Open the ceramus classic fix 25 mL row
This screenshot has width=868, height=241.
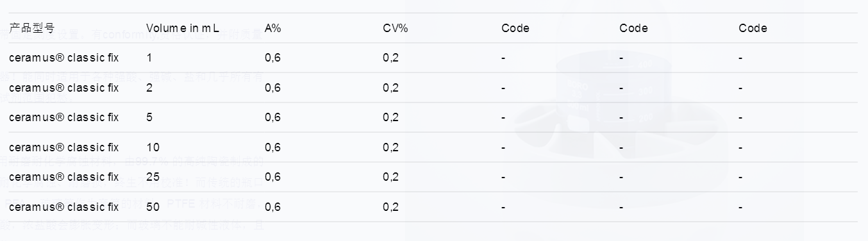tap(433, 177)
